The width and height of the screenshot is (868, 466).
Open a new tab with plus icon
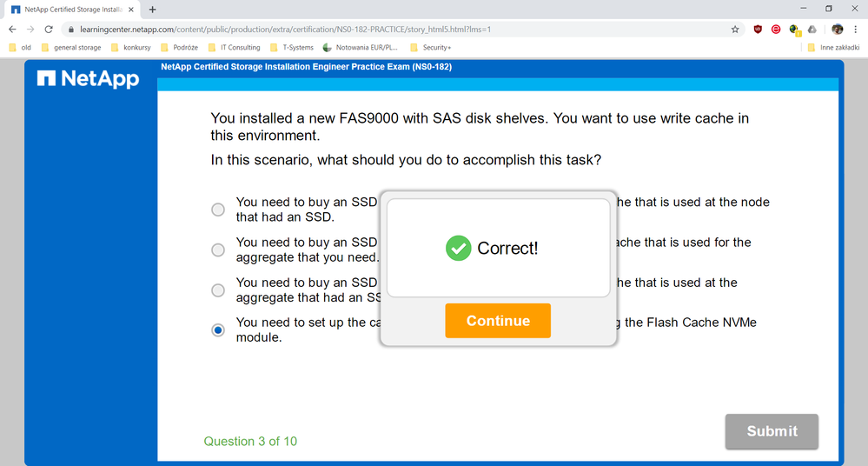pos(152,10)
